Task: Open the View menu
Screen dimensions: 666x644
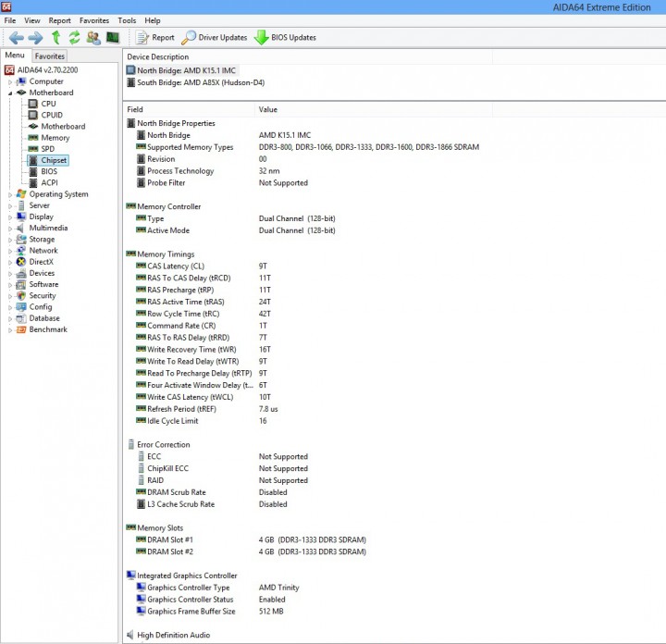Action: point(31,20)
